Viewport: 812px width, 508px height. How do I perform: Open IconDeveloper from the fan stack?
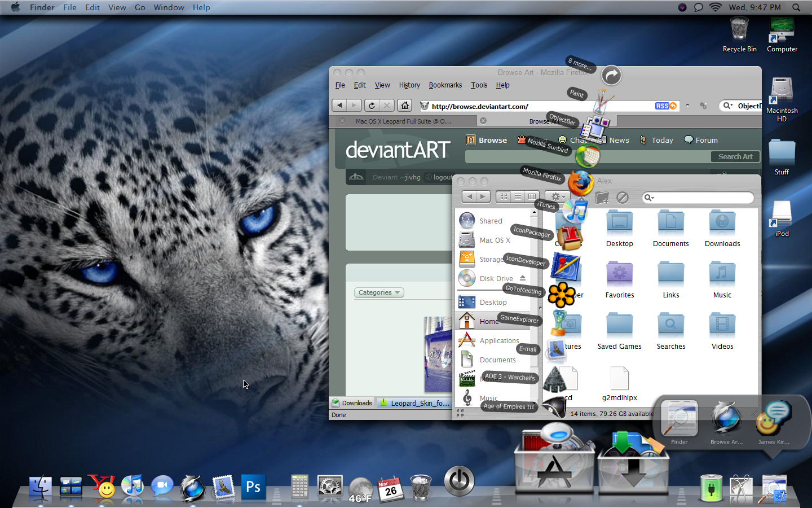coord(566,266)
